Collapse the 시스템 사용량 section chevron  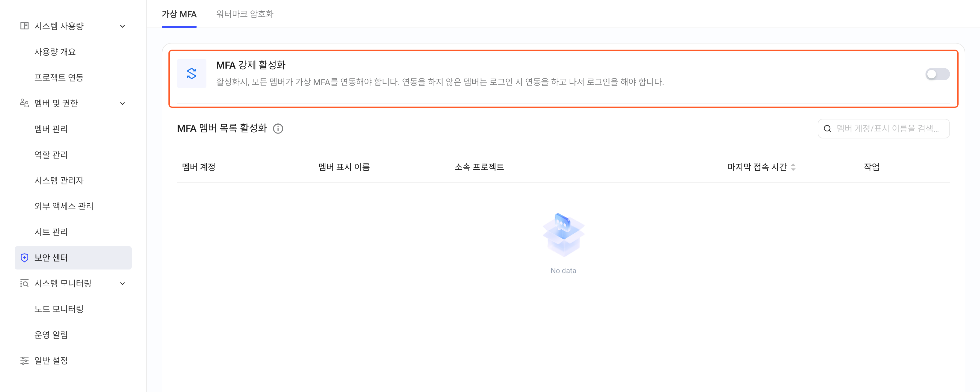tap(123, 26)
